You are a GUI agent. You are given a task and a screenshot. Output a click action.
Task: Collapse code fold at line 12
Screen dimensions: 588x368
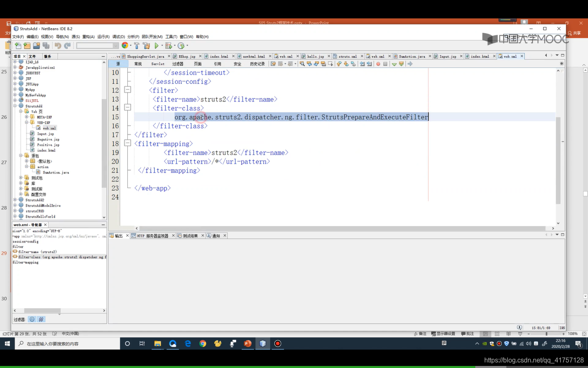[127, 90]
